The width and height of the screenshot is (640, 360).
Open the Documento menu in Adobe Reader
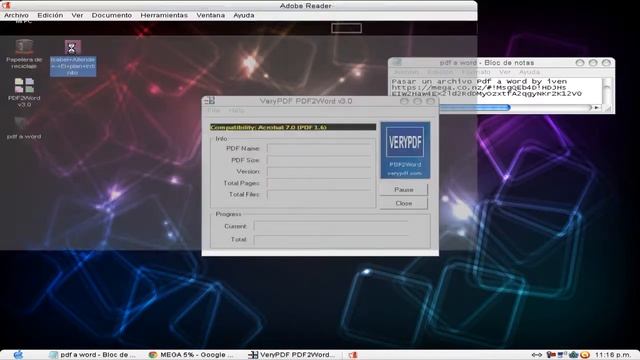click(111, 15)
